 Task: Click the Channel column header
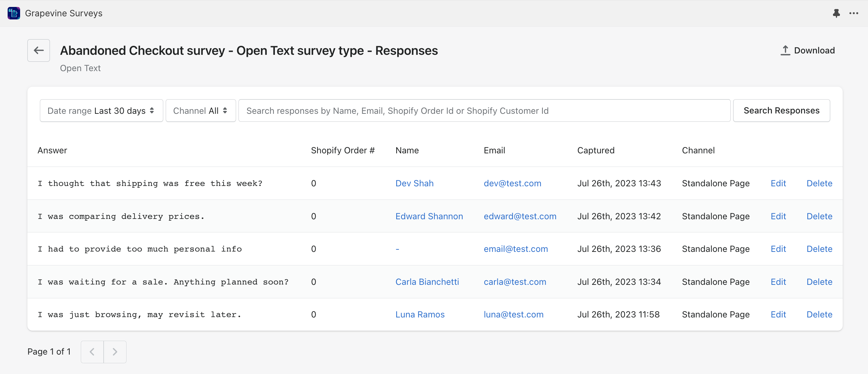(698, 150)
